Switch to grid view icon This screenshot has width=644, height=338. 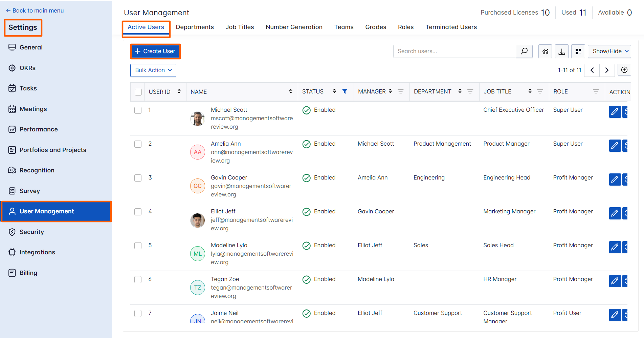click(x=578, y=51)
